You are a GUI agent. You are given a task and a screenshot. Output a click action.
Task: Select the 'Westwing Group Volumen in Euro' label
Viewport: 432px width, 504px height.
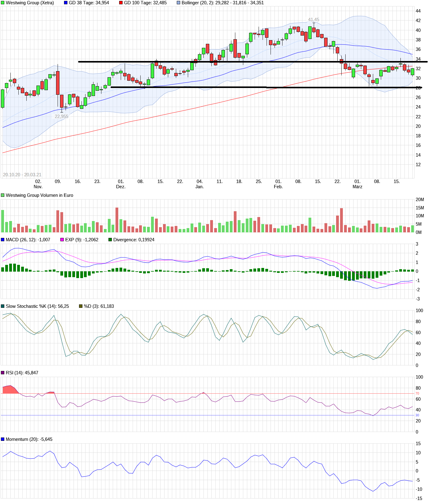coord(40,195)
